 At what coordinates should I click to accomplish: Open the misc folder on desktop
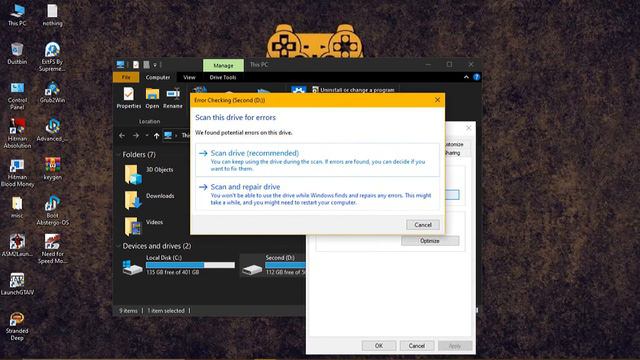point(17,207)
